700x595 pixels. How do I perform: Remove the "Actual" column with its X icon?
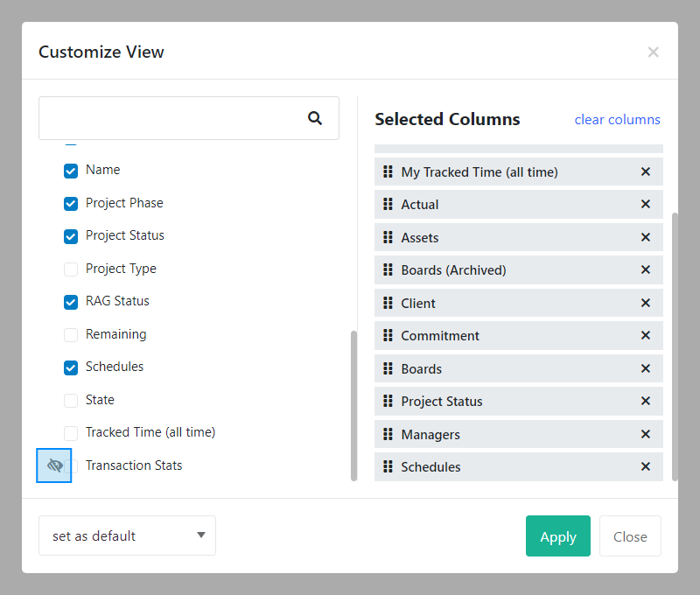tap(645, 204)
